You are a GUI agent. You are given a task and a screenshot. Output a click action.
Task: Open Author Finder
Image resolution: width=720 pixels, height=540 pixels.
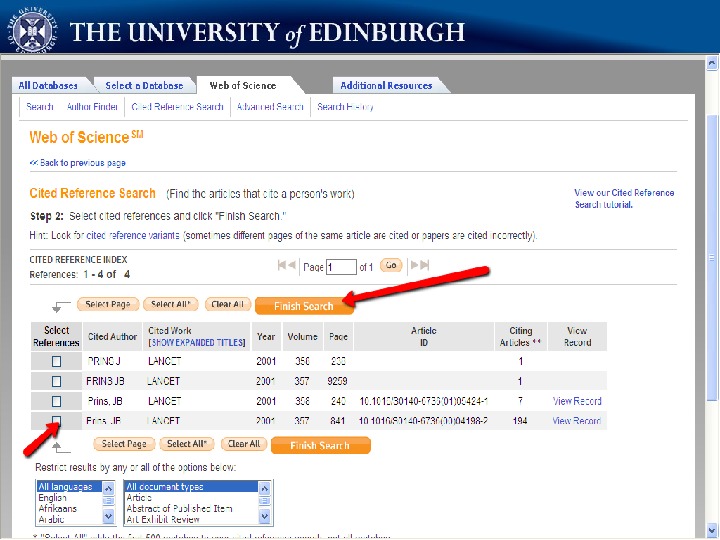point(92,107)
